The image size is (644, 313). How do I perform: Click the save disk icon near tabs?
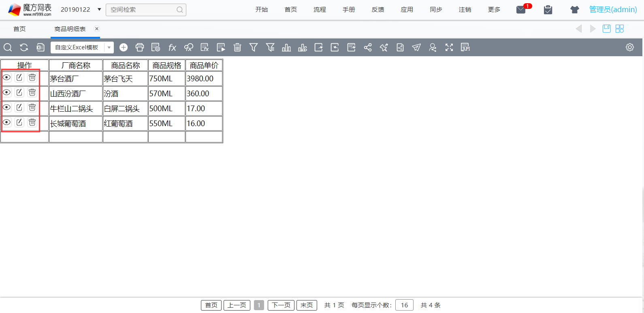tap(606, 29)
